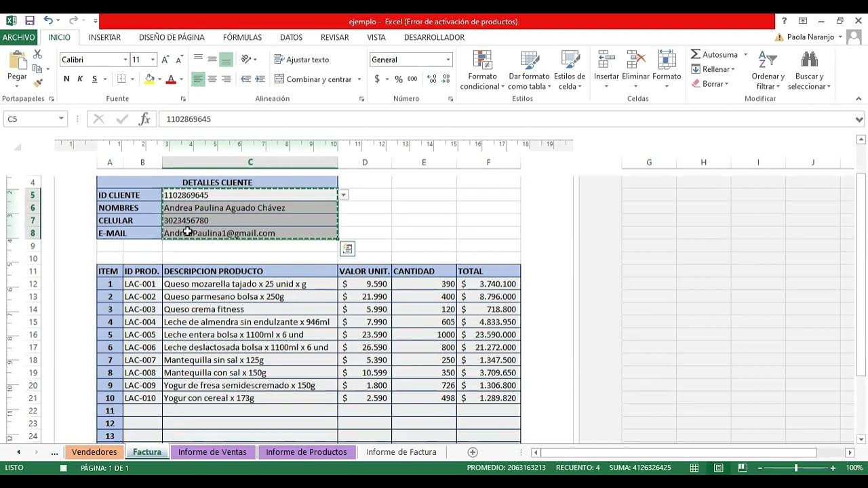Click the Save icon in quick access toolbar
The image size is (868, 488).
point(29,21)
